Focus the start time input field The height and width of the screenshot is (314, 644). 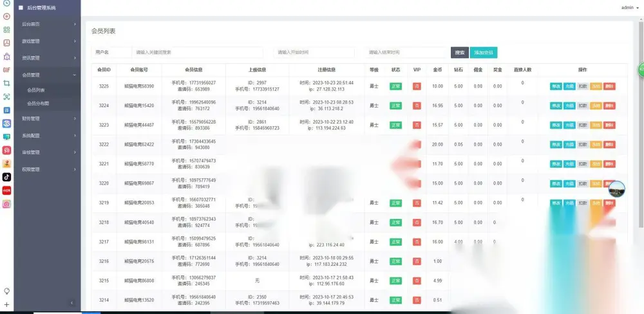tap(314, 52)
